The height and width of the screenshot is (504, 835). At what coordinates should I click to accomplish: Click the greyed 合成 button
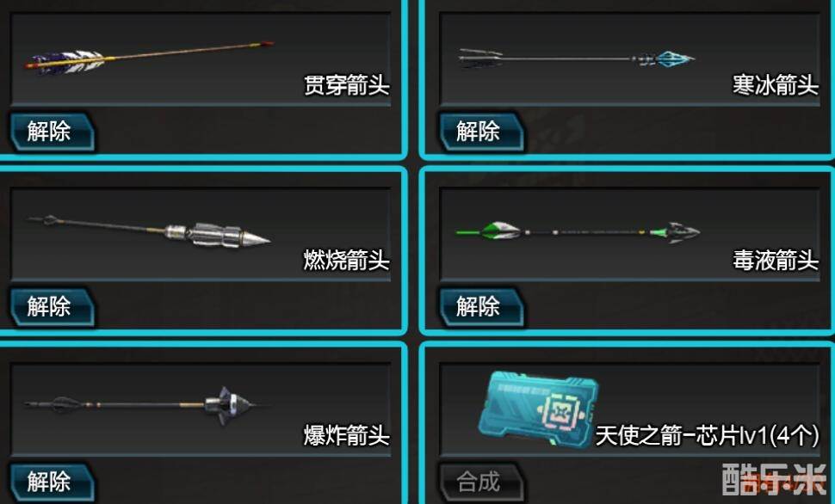pos(481,482)
